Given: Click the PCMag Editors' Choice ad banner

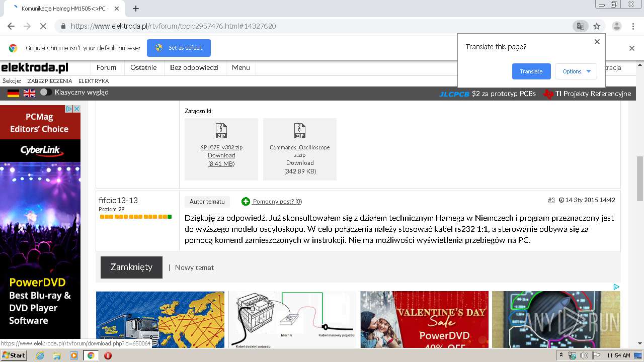Looking at the screenshot, I should point(40,123).
